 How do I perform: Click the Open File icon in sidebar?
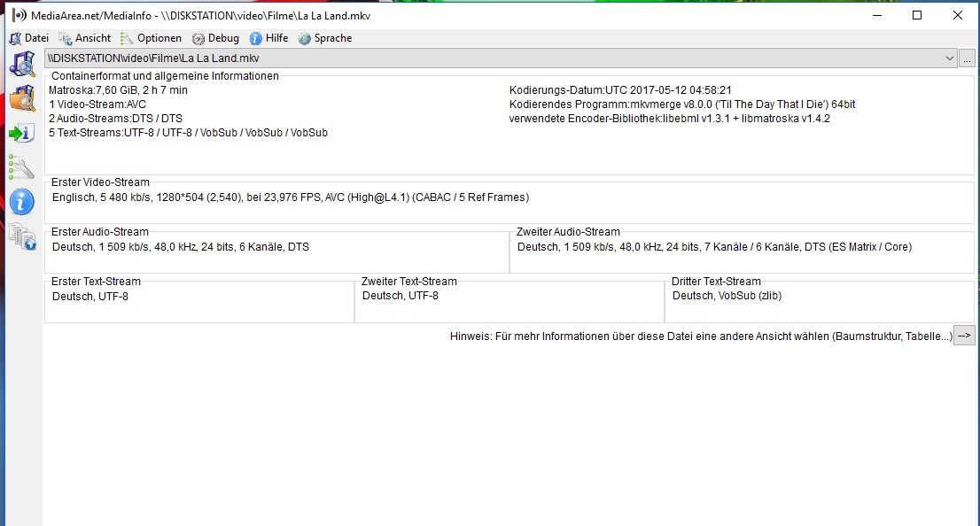(21, 65)
